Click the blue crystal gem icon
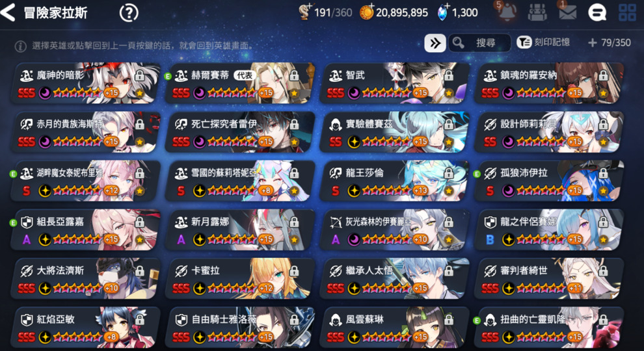The image size is (644, 351). coord(442,13)
